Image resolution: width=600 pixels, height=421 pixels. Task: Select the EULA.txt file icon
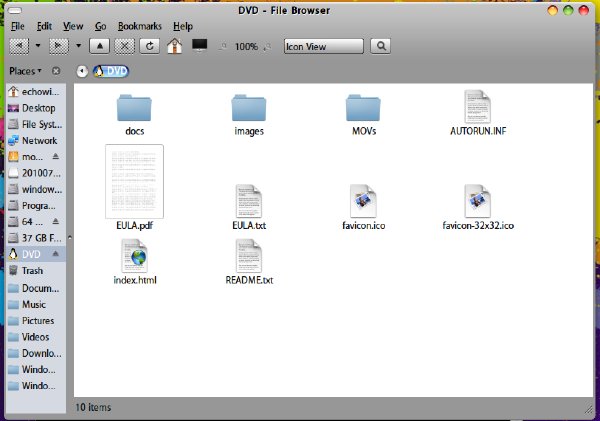(x=249, y=201)
